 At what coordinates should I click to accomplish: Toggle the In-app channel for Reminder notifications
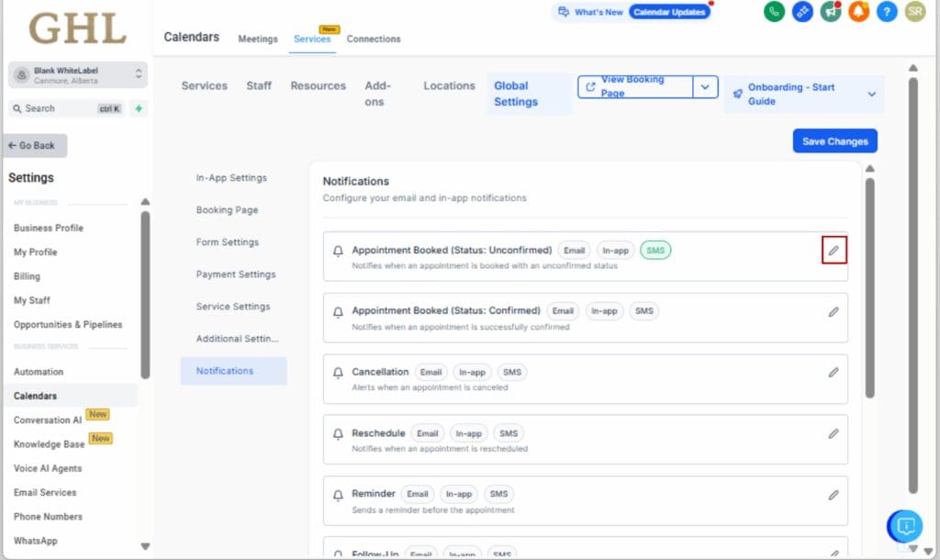pos(459,493)
